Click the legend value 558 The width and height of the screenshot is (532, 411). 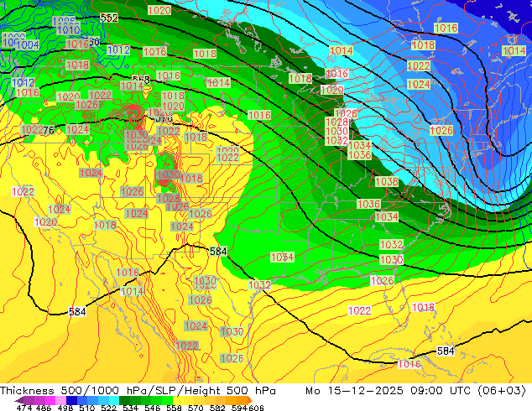[x=174, y=408]
